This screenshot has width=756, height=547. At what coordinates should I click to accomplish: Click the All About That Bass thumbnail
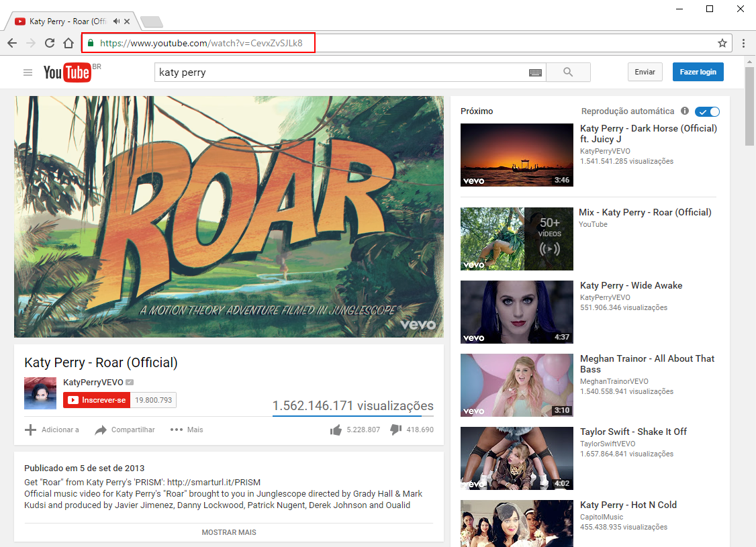(517, 385)
